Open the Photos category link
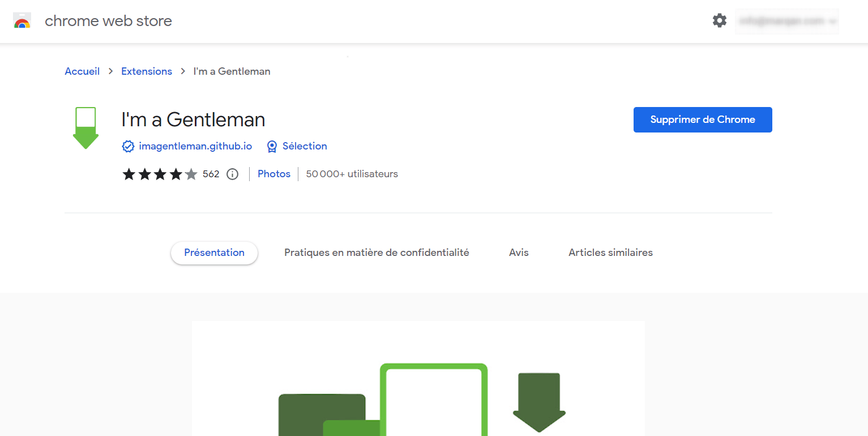Image resolution: width=868 pixels, height=436 pixels. [x=274, y=174]
